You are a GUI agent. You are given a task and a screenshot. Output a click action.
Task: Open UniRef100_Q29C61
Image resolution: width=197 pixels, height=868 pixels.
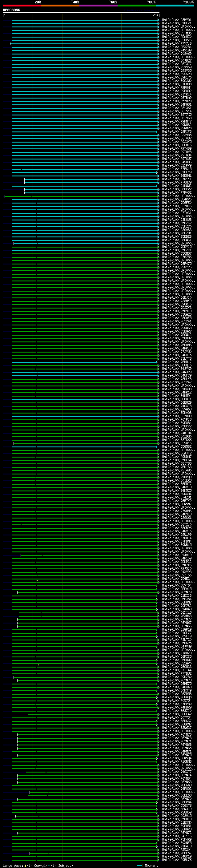(x=177, y=518)
